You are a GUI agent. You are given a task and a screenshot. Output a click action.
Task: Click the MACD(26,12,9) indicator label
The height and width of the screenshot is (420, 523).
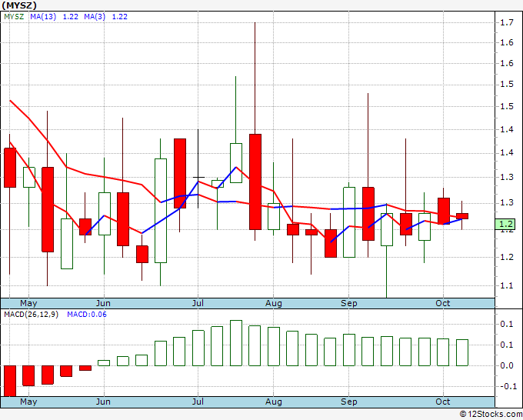pos(32,315)
